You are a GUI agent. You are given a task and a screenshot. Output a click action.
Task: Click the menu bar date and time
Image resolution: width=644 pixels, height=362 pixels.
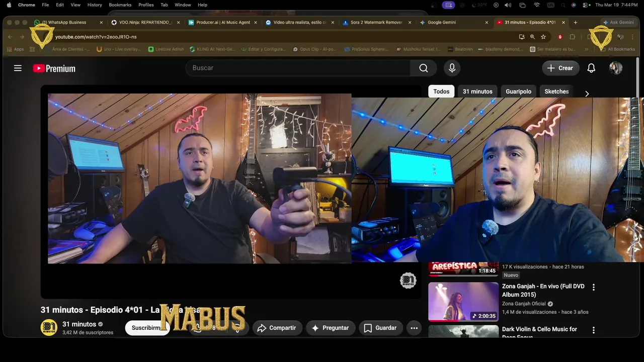(x=616, y=5)
